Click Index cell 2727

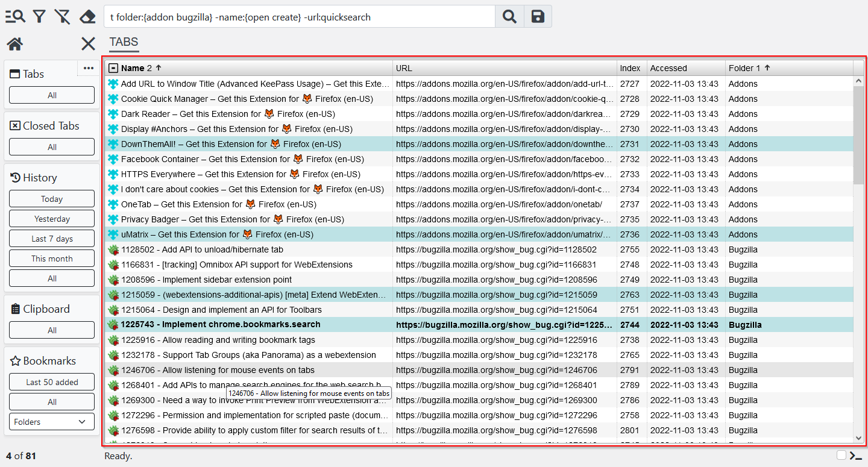pyautogui.click(x=632, y=84)
